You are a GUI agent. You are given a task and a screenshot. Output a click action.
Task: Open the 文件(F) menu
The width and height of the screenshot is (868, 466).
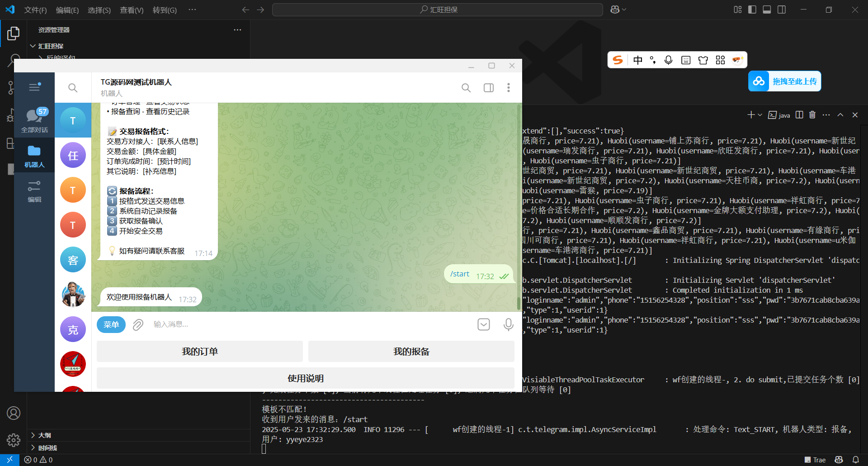pos(35,10)
